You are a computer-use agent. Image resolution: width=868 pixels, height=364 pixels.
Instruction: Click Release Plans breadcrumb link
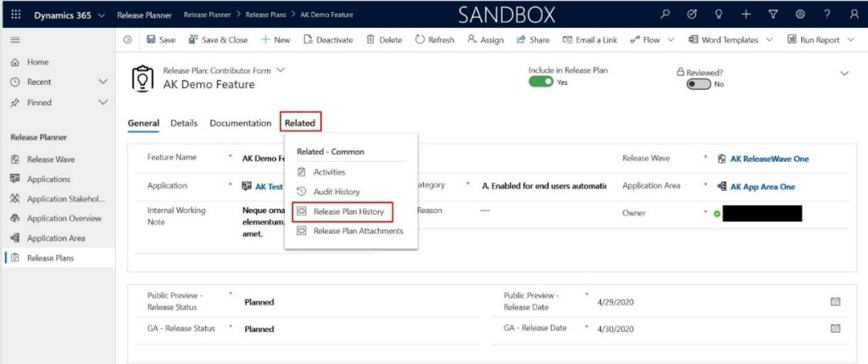(x=265, y=15)
